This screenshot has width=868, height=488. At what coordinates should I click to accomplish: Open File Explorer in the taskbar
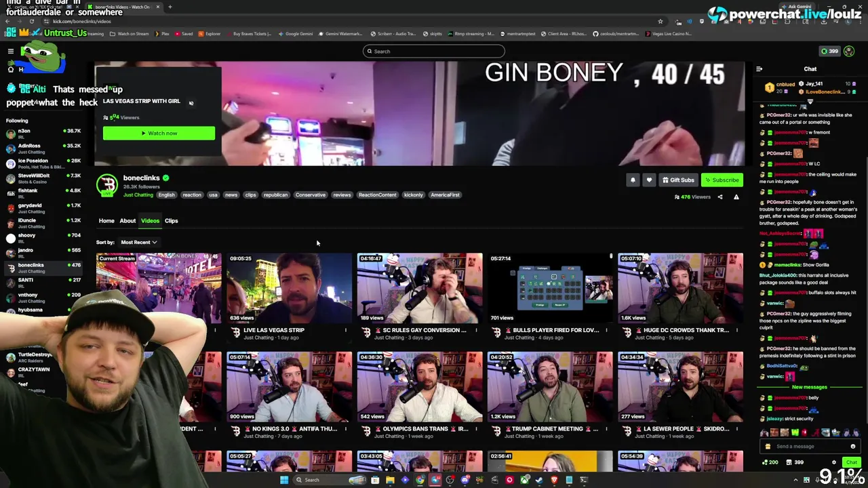point(390,480)
